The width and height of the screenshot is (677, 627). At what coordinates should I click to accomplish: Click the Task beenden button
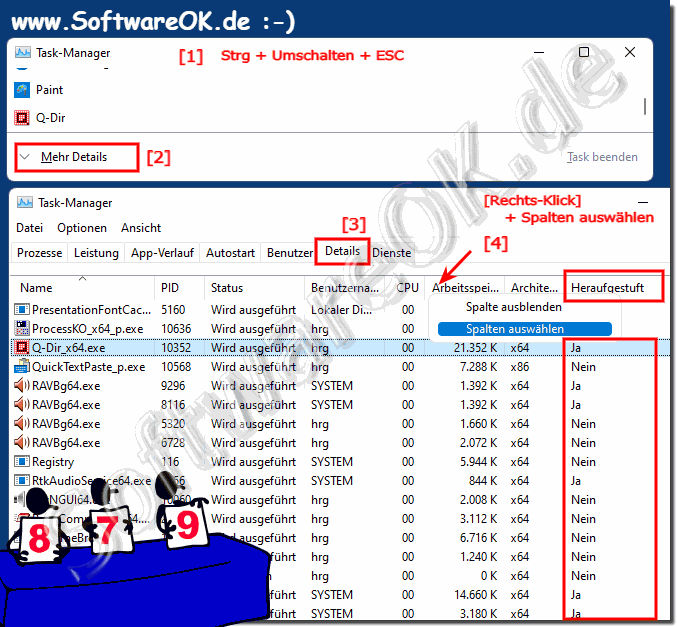[602, 157]
